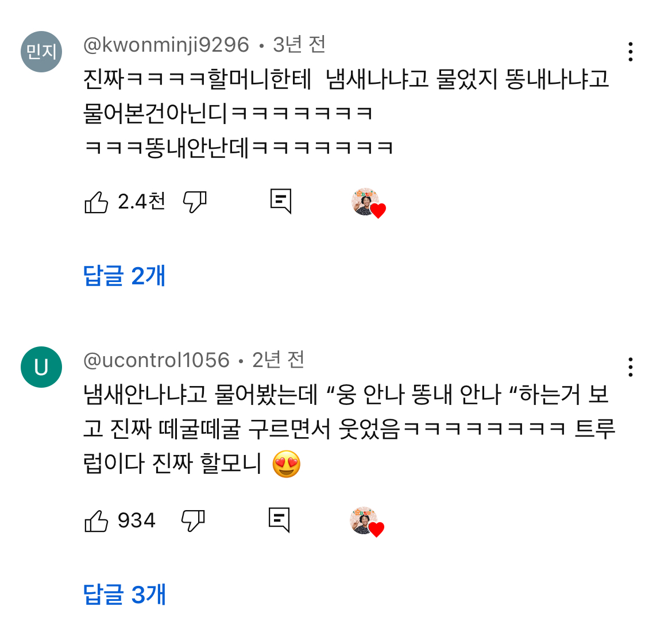Image resolution: width=672 pixels, height=629 pixels.
Task: Click the 934 like count
Action: tap(137, 520)
